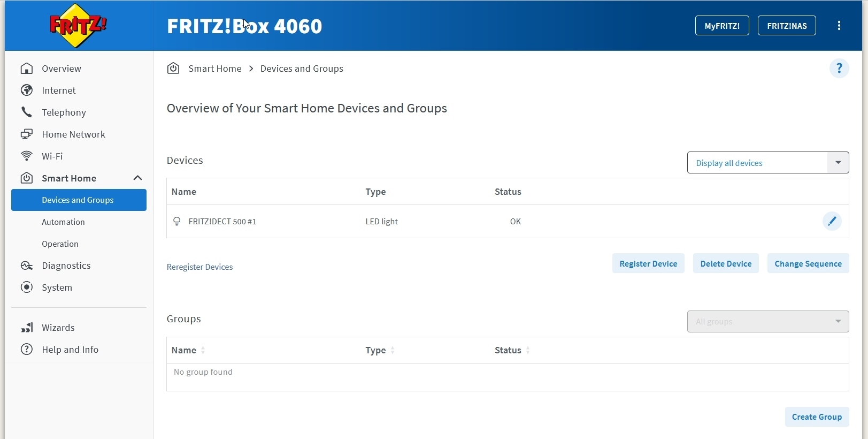Open the System menu
This screenshot has height=439, width=868.
(57, 287)
